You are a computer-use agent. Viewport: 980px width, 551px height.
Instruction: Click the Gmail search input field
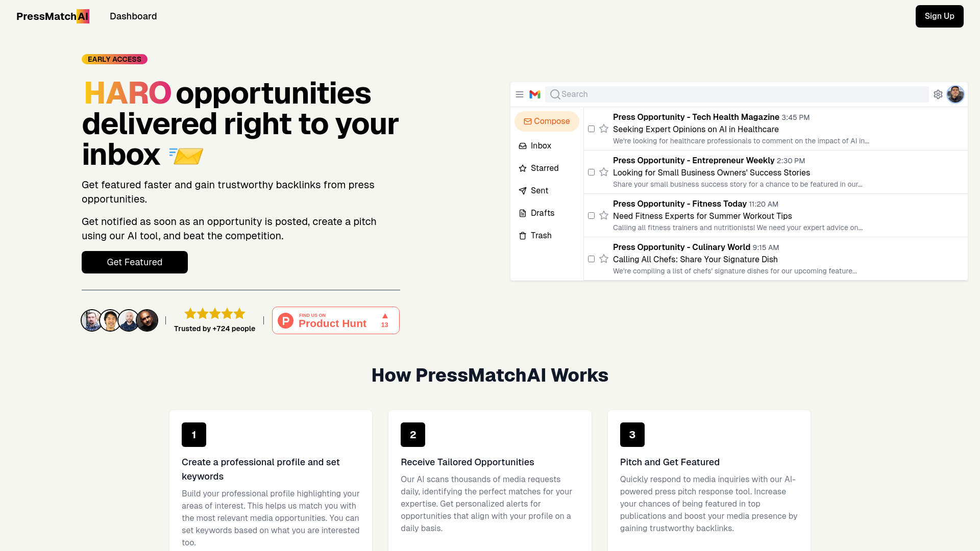[x=738, y=93]
